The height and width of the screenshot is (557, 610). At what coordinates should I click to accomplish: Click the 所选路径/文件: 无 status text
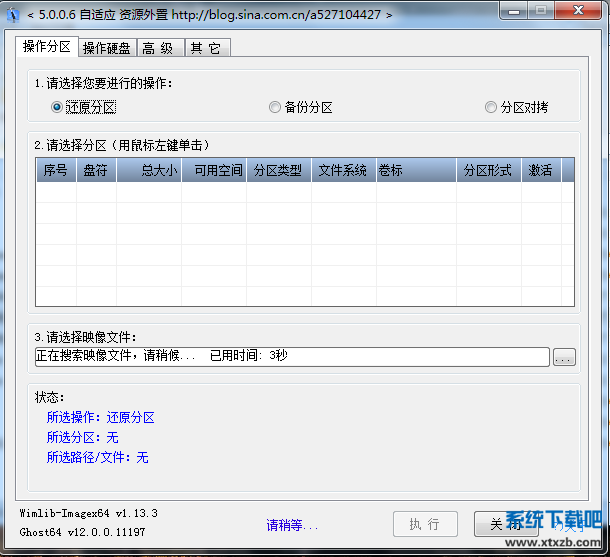[97, 457]
